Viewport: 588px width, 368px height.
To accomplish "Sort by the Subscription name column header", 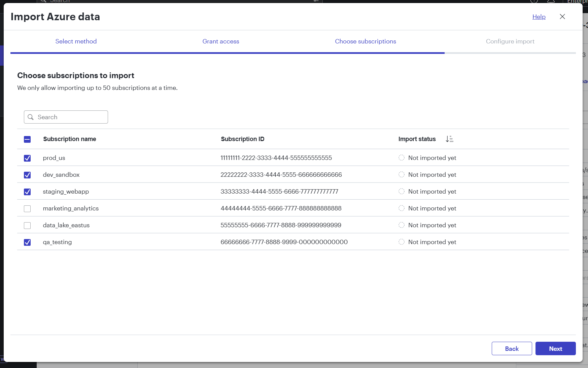I will point(70,139).
